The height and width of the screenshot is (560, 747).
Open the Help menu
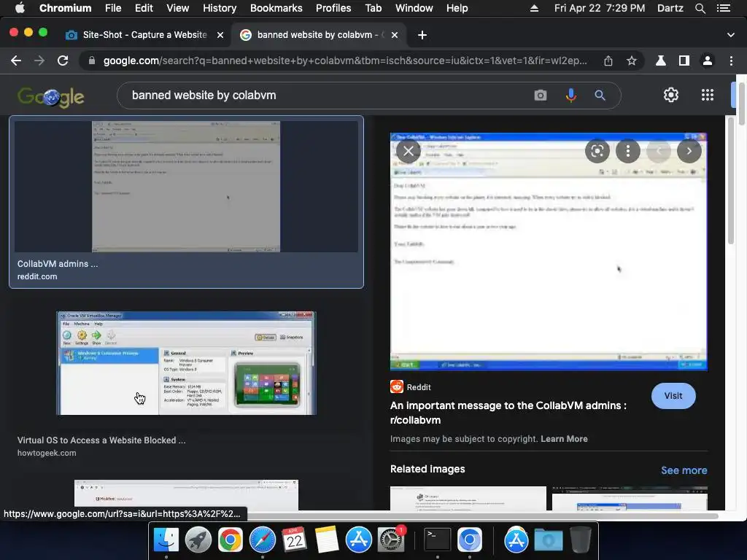[457, 8]
